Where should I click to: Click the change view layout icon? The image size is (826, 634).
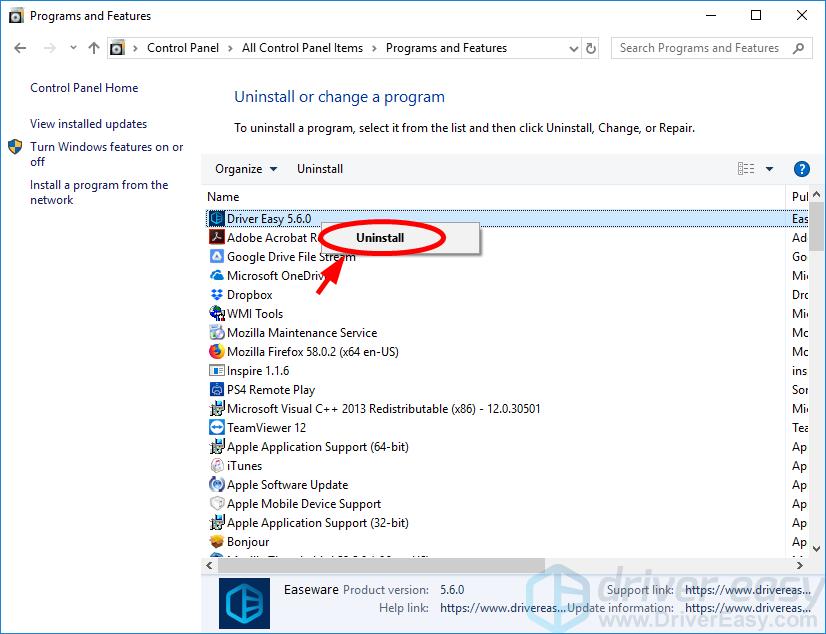point(745,169)
